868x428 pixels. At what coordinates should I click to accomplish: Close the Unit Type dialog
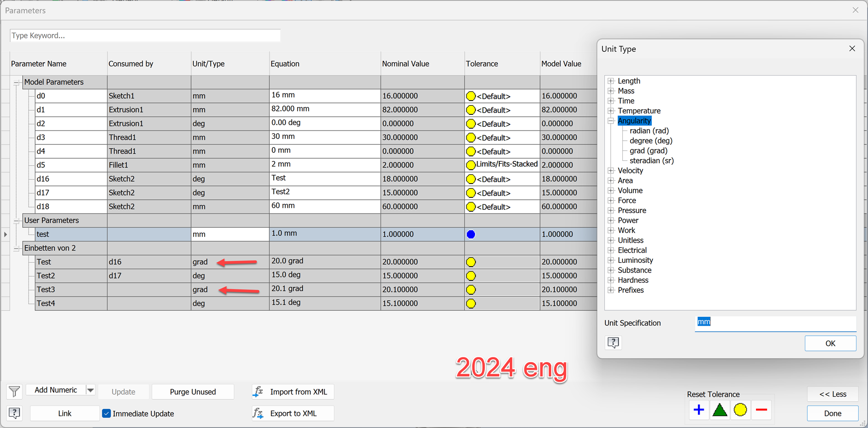[852, 48]
